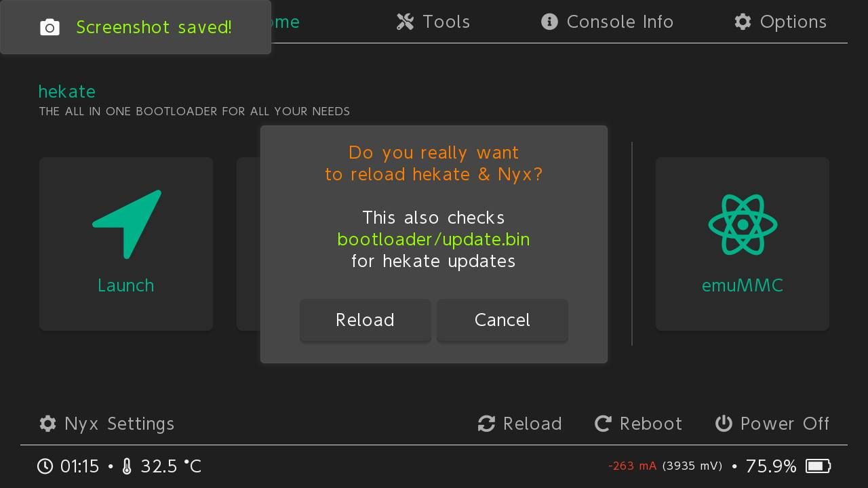Open Nyx Settings gear icon

pos(47,424)
